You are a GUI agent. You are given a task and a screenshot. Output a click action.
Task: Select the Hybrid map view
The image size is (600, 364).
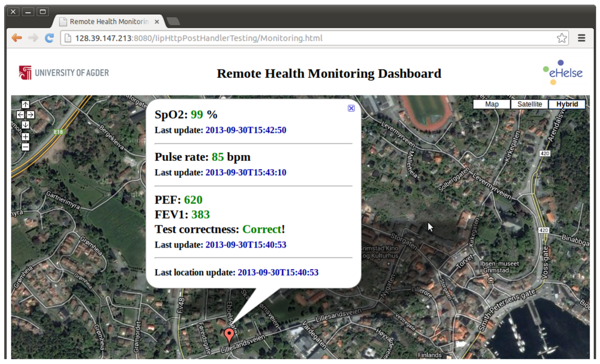(567, 104)
